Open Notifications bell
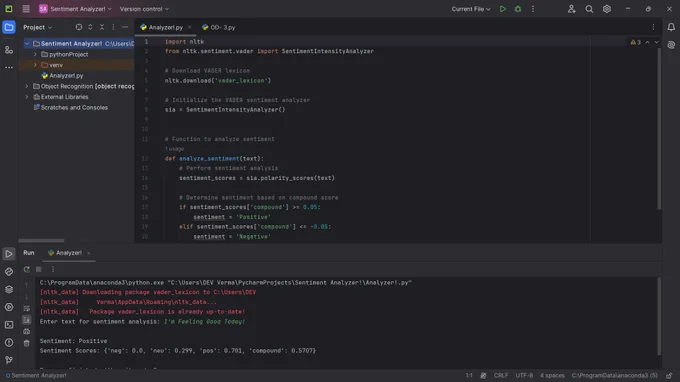The width and height of the screenshot is (680, 382). pyautogui.click(x=671, y=27)
